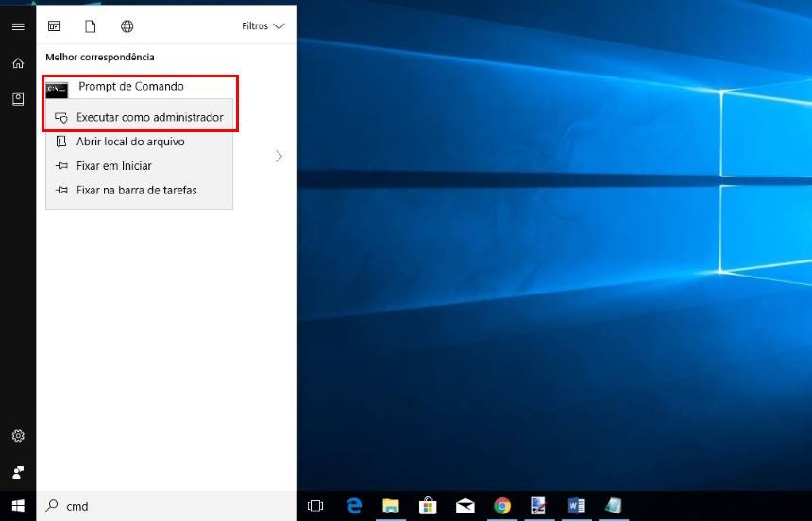Choose Abrir local do arquivo
812x521 pixels.
click(x=130, y=142)
